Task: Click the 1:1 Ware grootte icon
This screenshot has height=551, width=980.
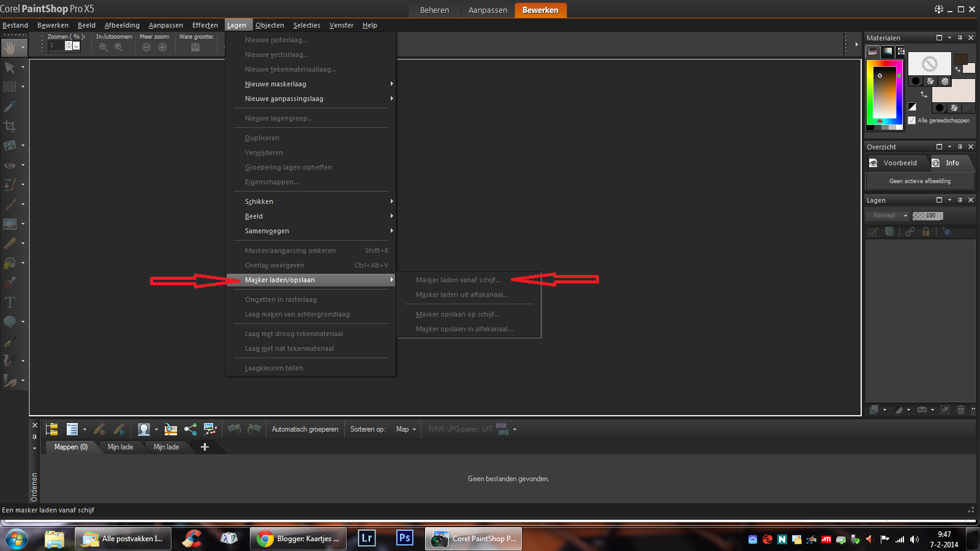Action: [x=195, y=47]
